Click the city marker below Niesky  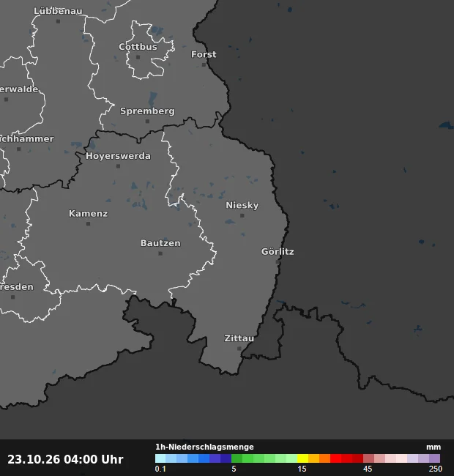point(242,215)
